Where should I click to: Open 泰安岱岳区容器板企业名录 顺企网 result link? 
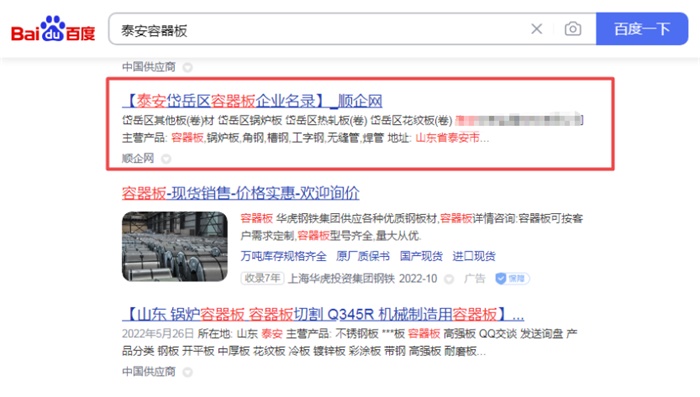(x=252, y=101)
